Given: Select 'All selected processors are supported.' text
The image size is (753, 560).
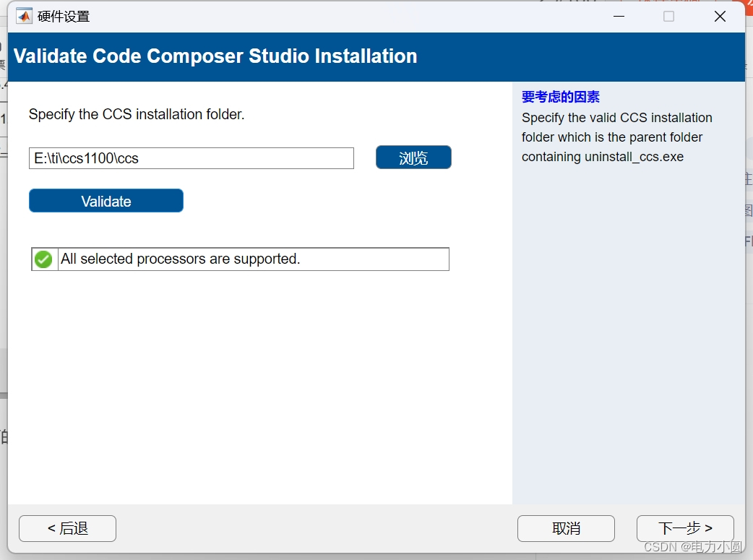Looking at the screenshot, I should [x=180, y=259].
